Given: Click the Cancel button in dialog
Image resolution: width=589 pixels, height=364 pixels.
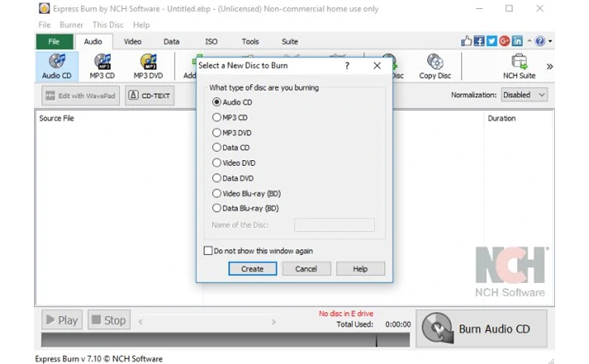Looking at the screenshot, I should (x=306, y=269).
